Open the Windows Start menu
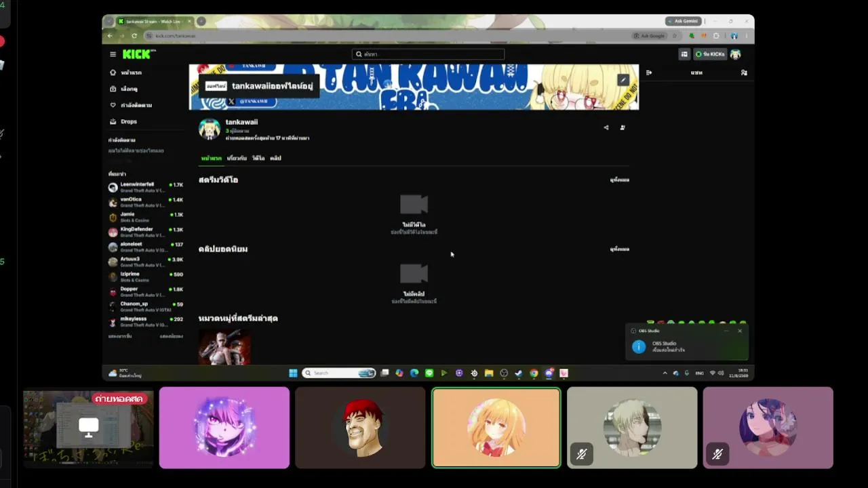 (293, 373)
